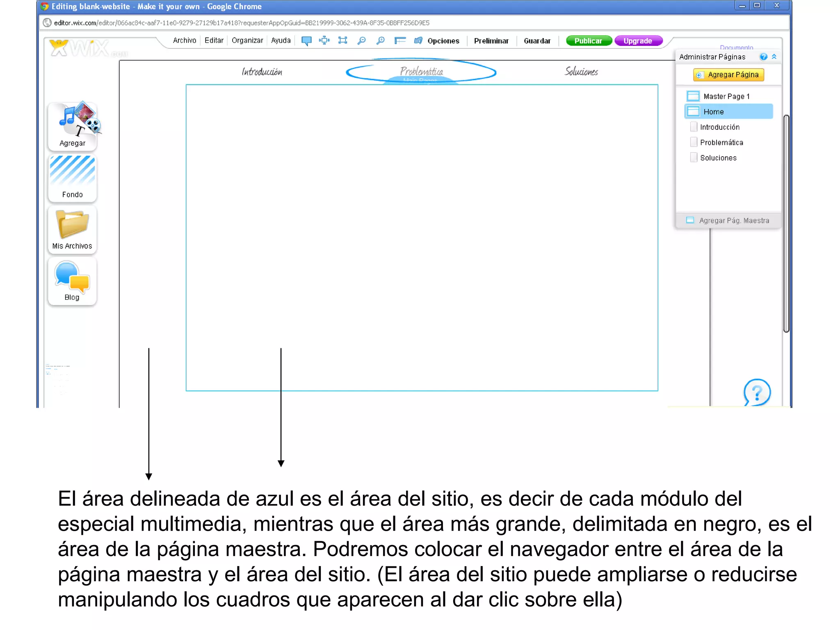Select the move/pan arrows toolbar icon

coord(324,40)
